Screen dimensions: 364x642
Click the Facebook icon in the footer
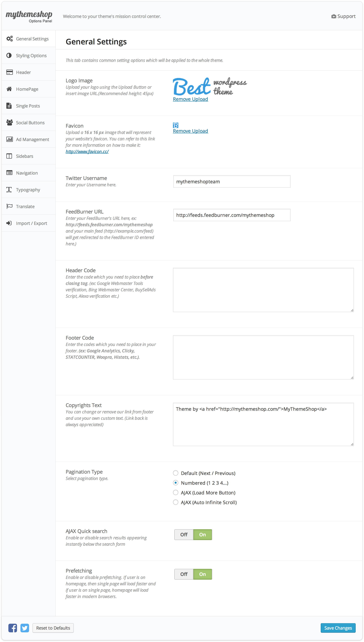(x=13, y=628)
